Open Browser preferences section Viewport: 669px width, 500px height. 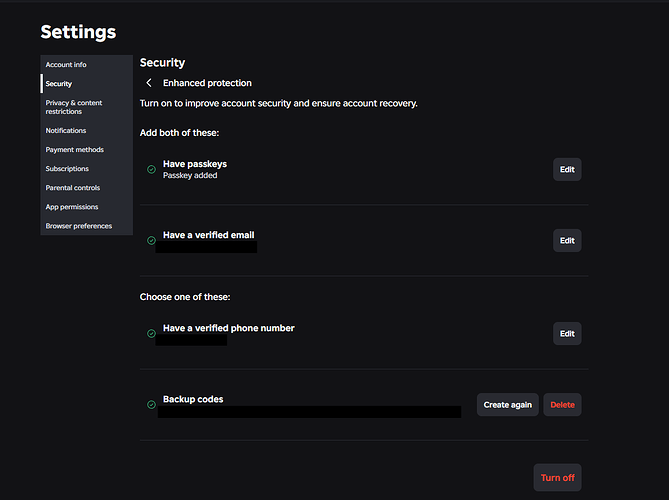[x=87, y=226]
